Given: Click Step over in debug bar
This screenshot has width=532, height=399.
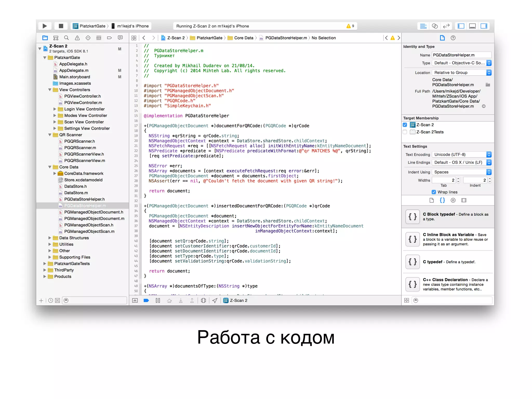Looking at the screenshot, I should pyautogui.click(x=169, y=301).
